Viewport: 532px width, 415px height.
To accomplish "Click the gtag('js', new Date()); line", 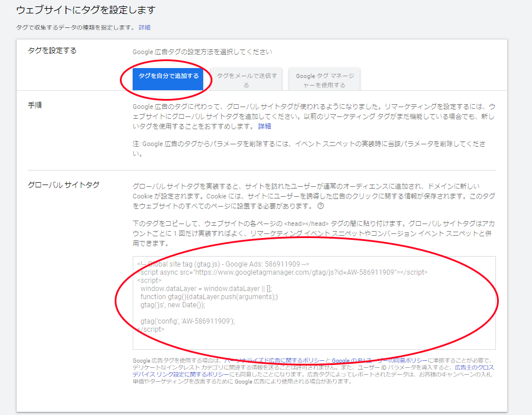I will pos(173,305).
